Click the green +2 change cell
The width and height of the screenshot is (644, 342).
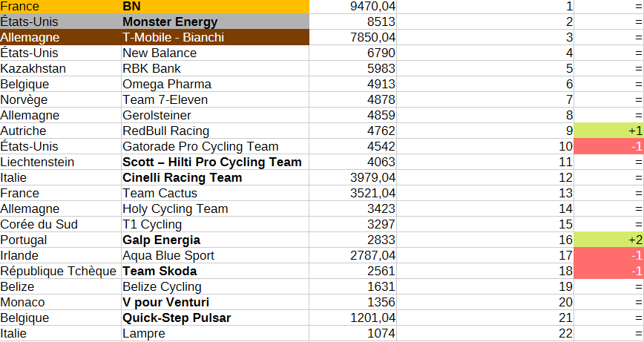tap(608, 240)
